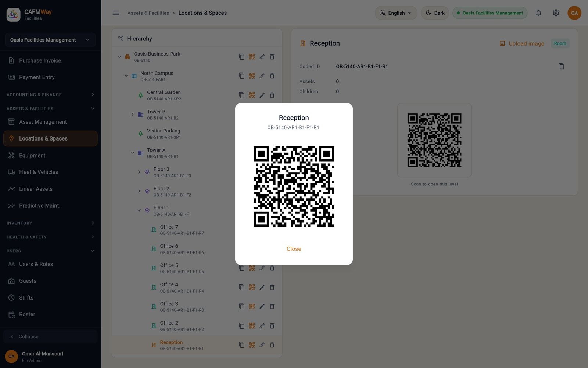Copy Central Garden coded ID
588x368 pixels.
point(241,95)
